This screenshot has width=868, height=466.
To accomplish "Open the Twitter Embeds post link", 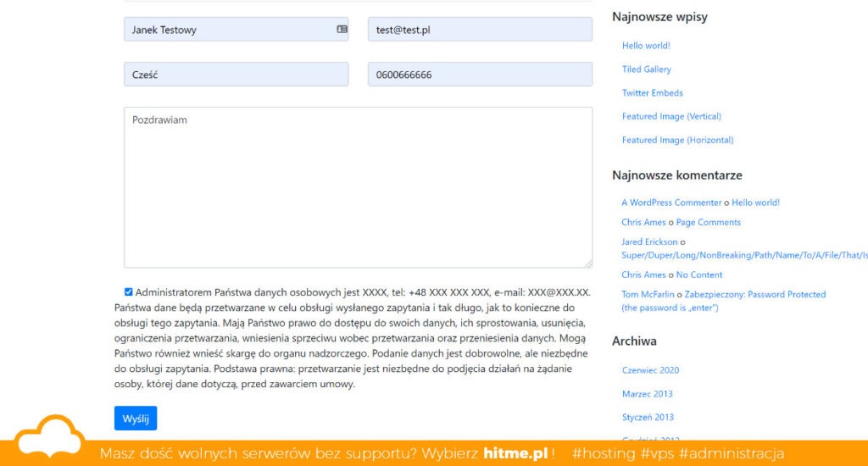I will [x=652, y=93].
